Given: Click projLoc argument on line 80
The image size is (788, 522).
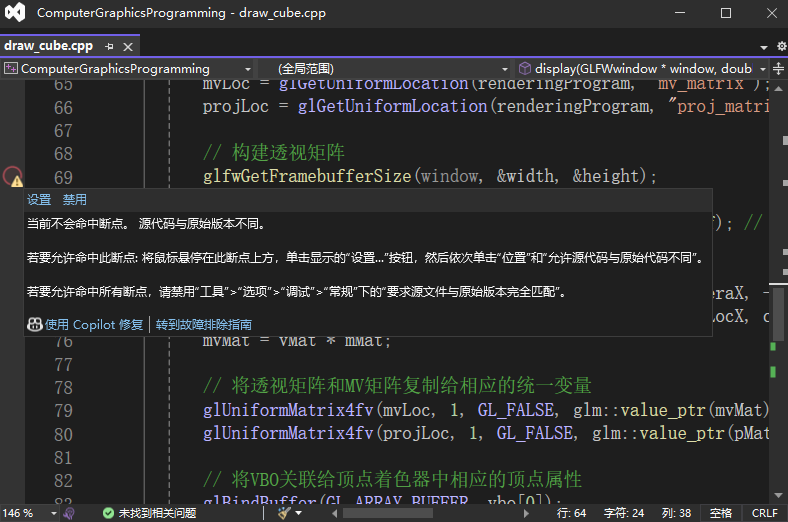Looking at the screenshot, I should click(x=416, y=433).
